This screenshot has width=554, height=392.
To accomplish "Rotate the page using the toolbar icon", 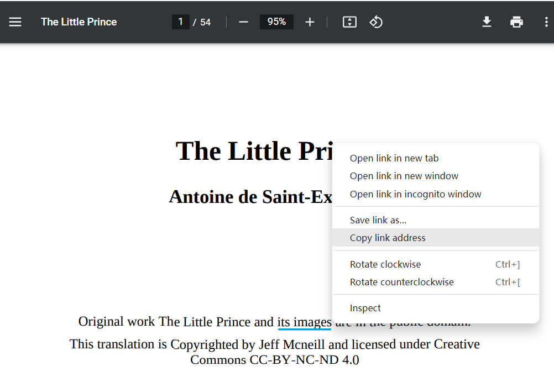I will tap(376, 22).
